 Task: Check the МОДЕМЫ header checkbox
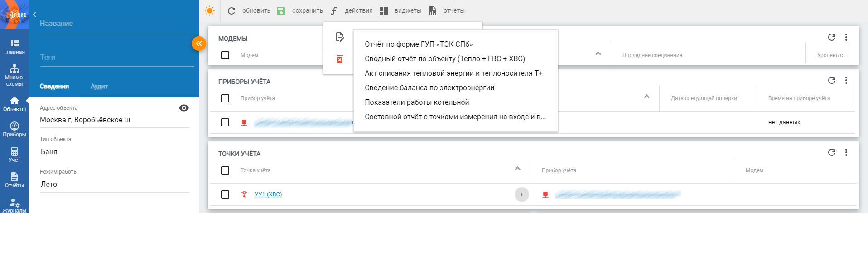[225, 55]
